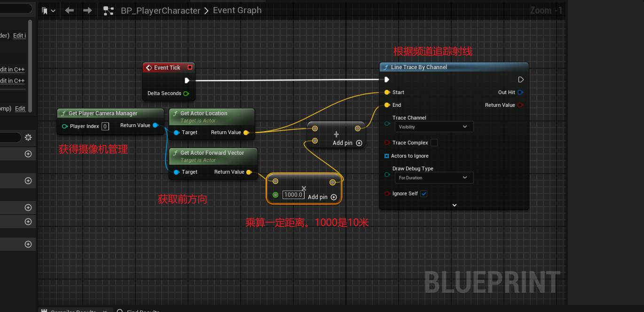Image resolution: width=644 pixels, height=312 pixels.
Task: Click the blueprint graph icon beside BP_PlayerCharacter
Action: coord(109,10)
